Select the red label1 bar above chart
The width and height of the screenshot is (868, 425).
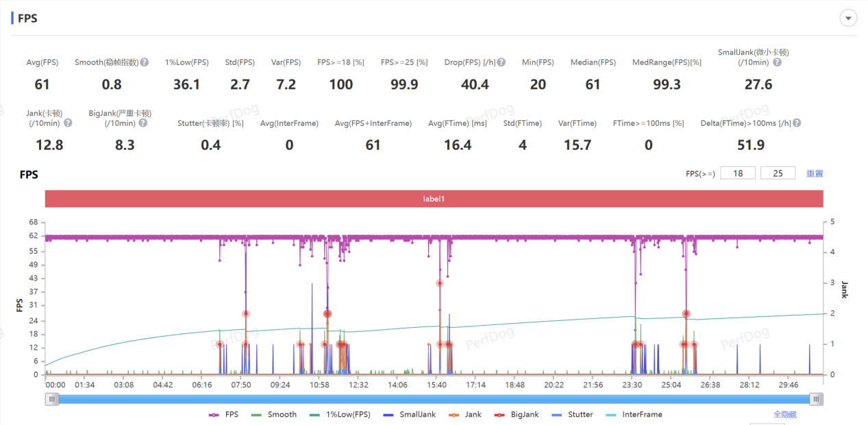pos(434,198)
